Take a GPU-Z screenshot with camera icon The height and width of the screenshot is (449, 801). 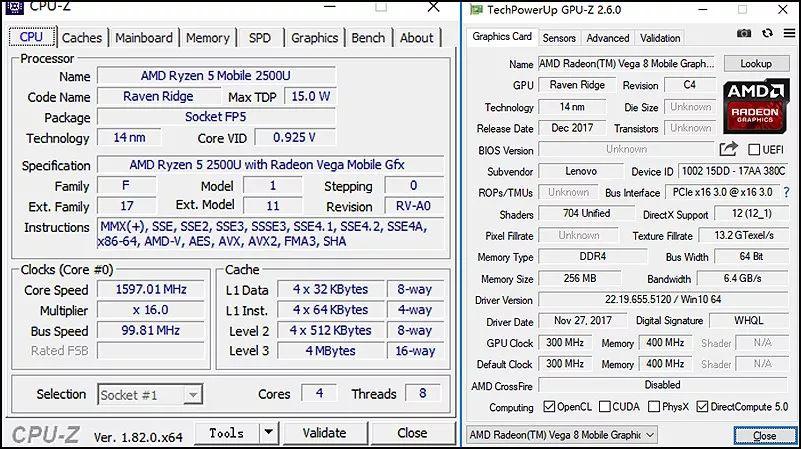point(744,33)
